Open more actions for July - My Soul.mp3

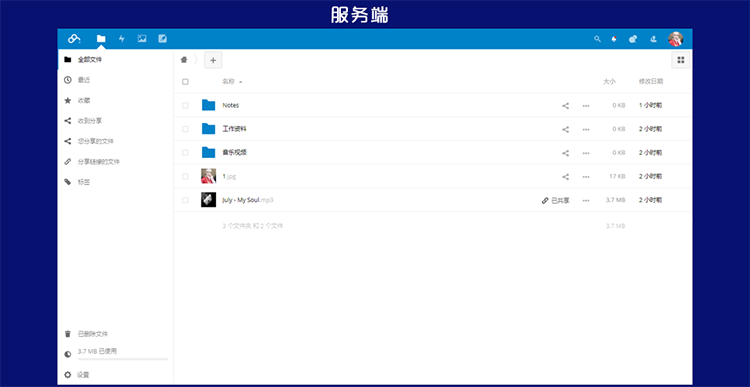click(x=586, y=201)
